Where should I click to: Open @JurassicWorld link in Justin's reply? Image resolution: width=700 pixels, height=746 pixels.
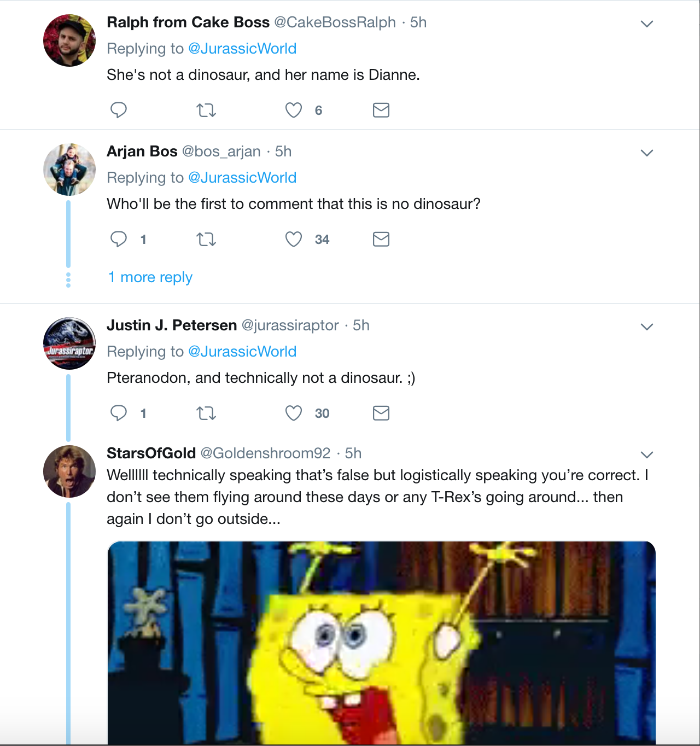point(242,352)
